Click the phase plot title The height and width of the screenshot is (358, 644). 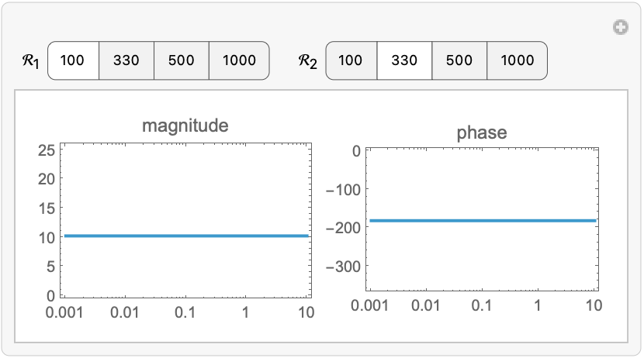click(x=482, y=133)
